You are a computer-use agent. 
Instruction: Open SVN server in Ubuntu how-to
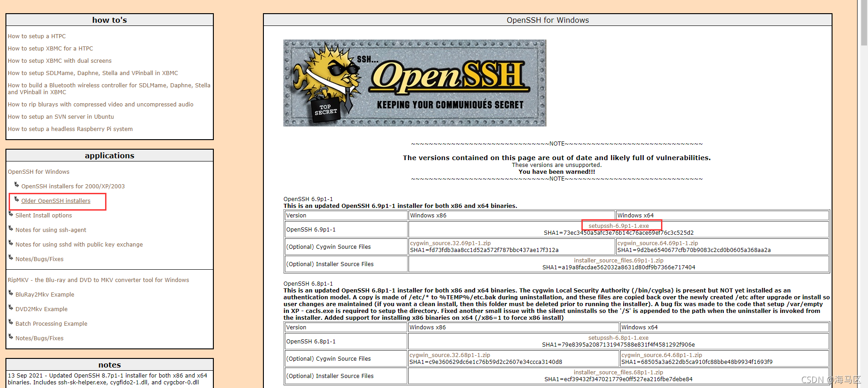coord(61,117)
